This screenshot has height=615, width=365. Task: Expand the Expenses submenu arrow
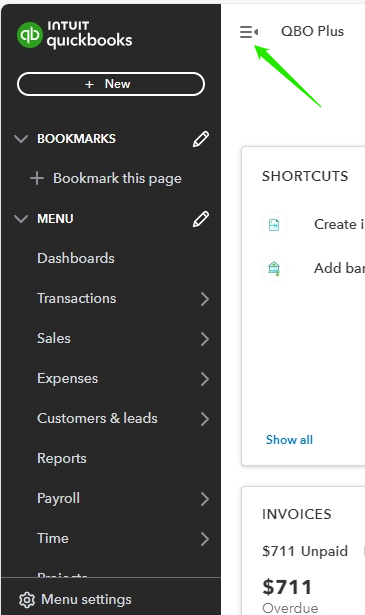point(205,379)
